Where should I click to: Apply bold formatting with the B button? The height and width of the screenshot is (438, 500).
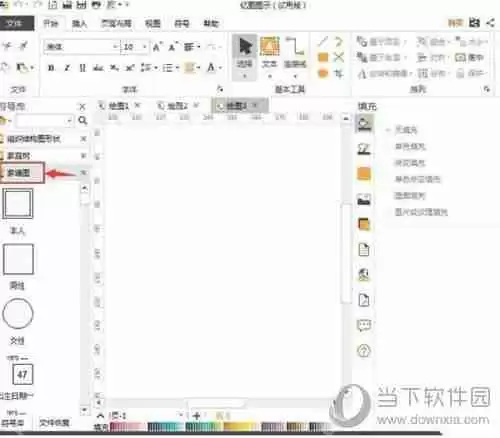pyautogui.click(x=51, y=68)
